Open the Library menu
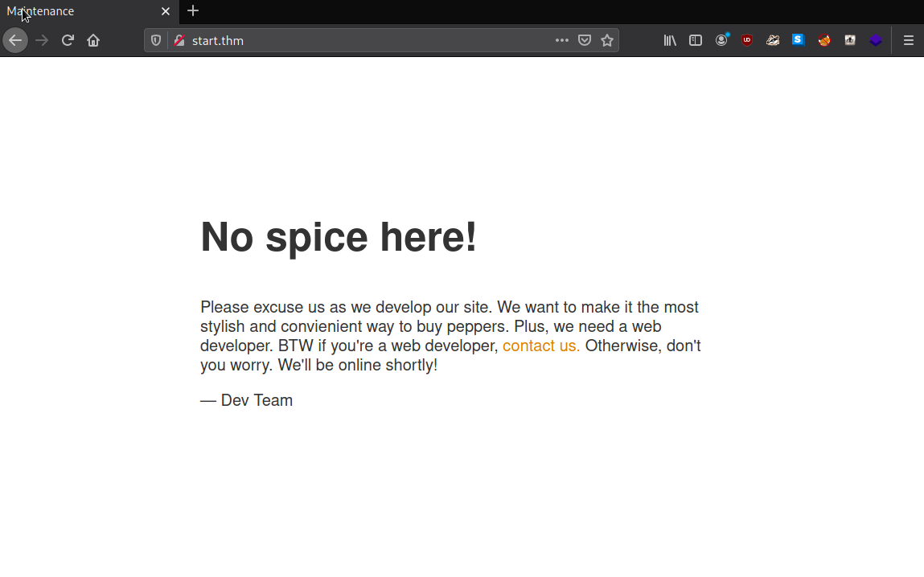Screen dimensions: 924x577 [670, 41]
